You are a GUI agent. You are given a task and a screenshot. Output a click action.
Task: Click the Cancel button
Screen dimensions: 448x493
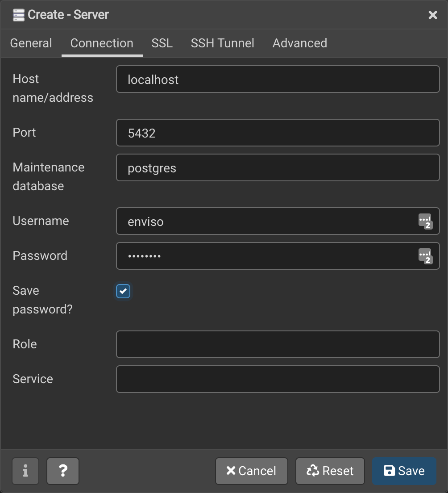point(251,471)
